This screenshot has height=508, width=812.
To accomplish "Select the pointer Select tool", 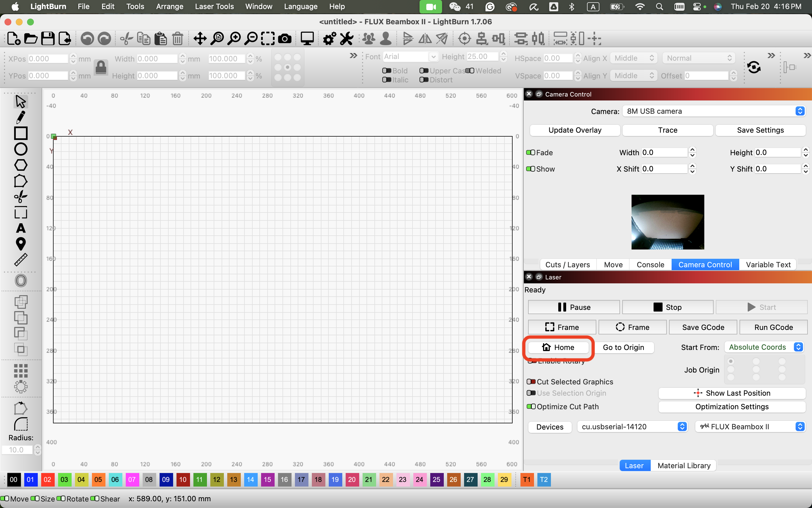I will click(x=21, y=102).
